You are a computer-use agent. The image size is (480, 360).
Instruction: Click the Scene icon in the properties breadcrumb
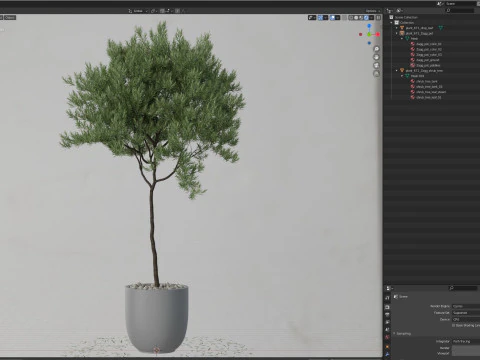coord(396,296)
